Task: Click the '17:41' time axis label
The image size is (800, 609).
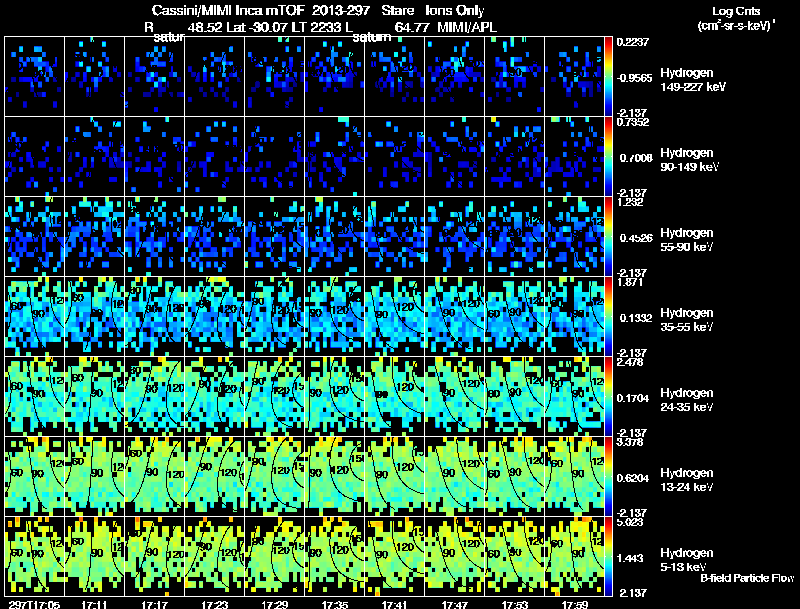Action: 394,604
